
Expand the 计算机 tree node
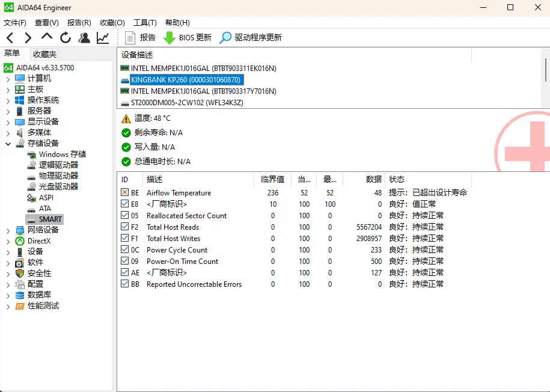click(8, 79)
